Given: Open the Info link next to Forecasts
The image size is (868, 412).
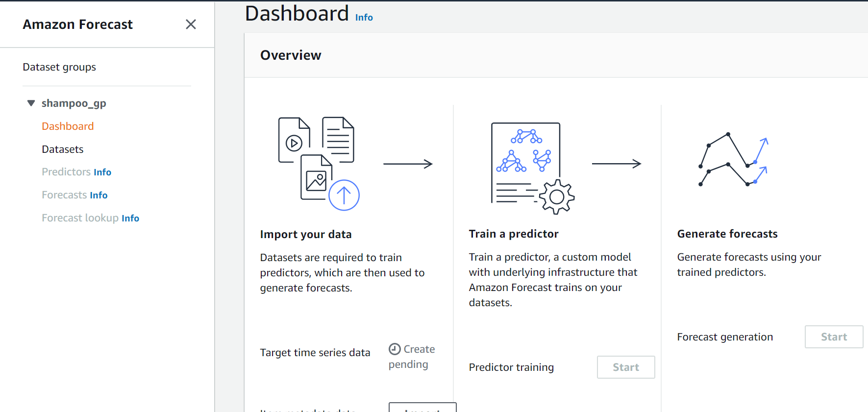Looking at the screenshot, I should [99, 195].
